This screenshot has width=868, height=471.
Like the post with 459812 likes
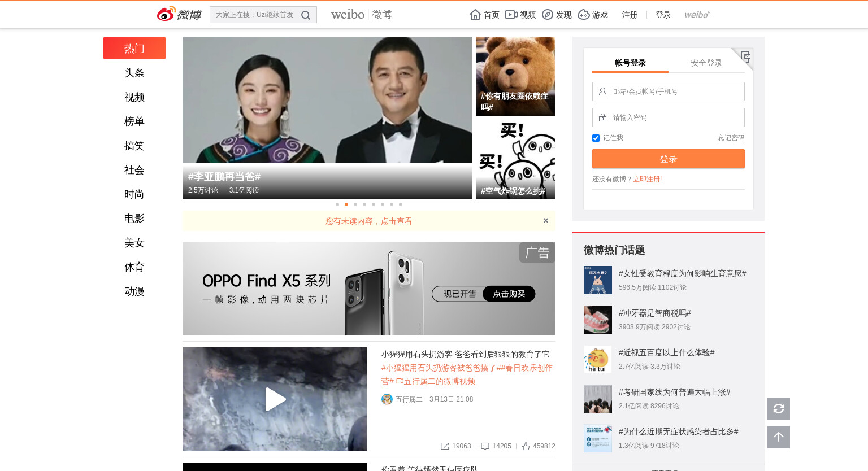[x=526, y=446]
